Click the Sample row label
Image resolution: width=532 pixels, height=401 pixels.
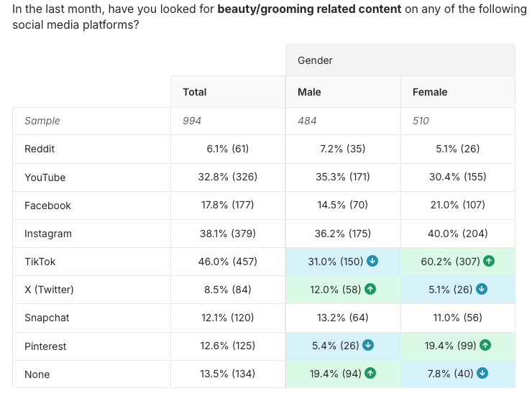point(42,121)
